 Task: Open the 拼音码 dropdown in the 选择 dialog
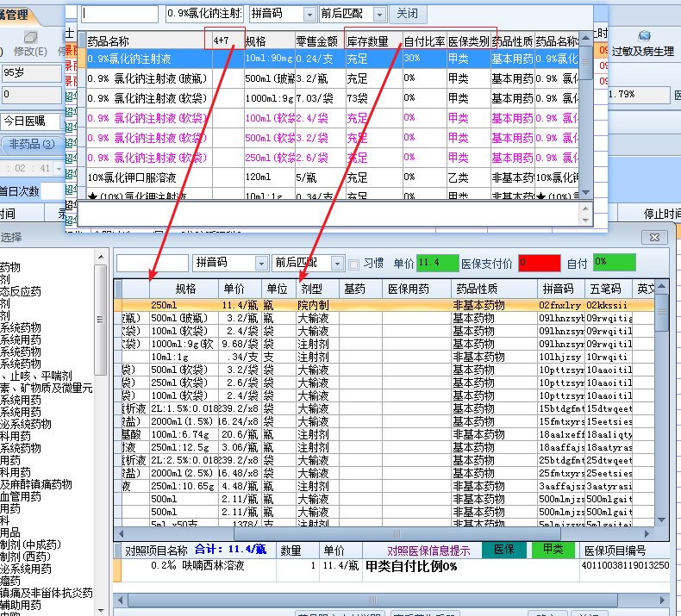(261, 263)
